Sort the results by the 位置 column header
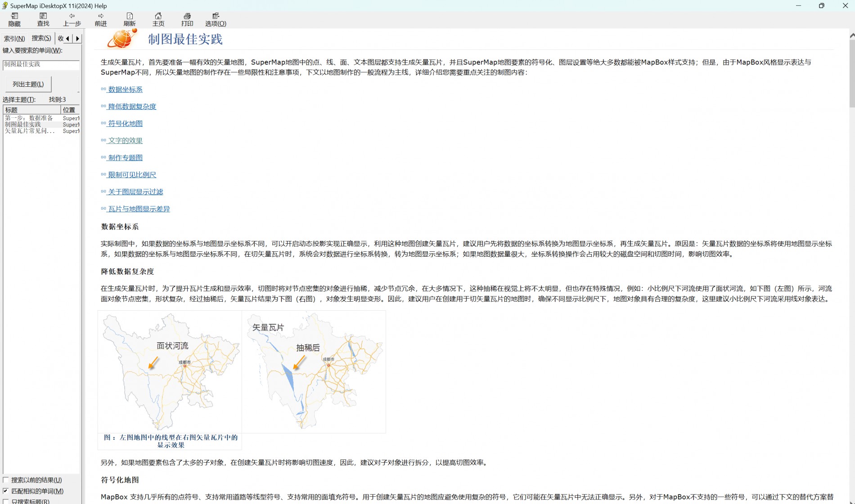 pos(70,110)
